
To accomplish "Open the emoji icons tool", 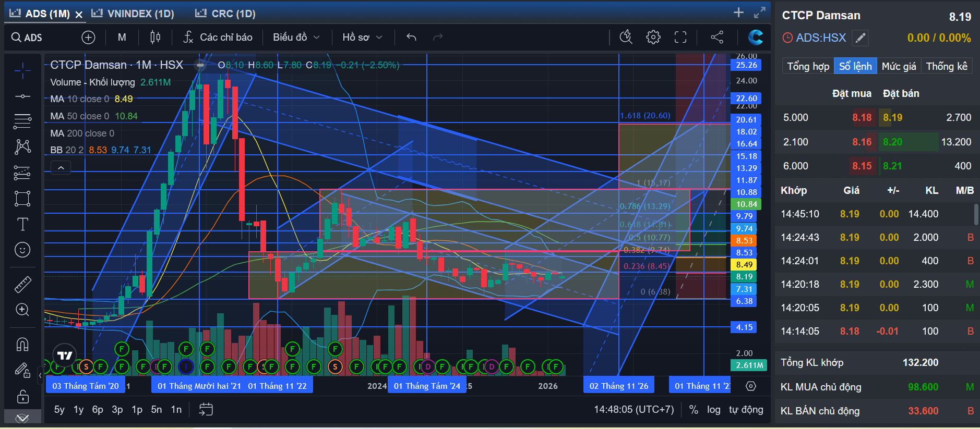I will pyautogui.click(x=22, y=250).
